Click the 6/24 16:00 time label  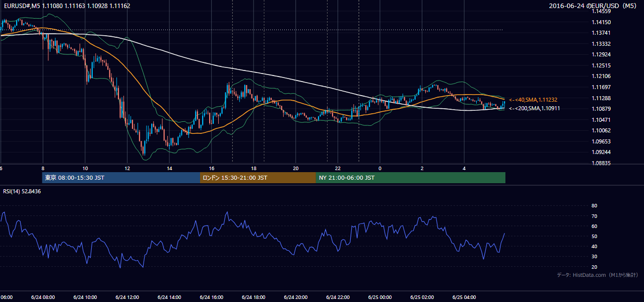coord(211,297)
